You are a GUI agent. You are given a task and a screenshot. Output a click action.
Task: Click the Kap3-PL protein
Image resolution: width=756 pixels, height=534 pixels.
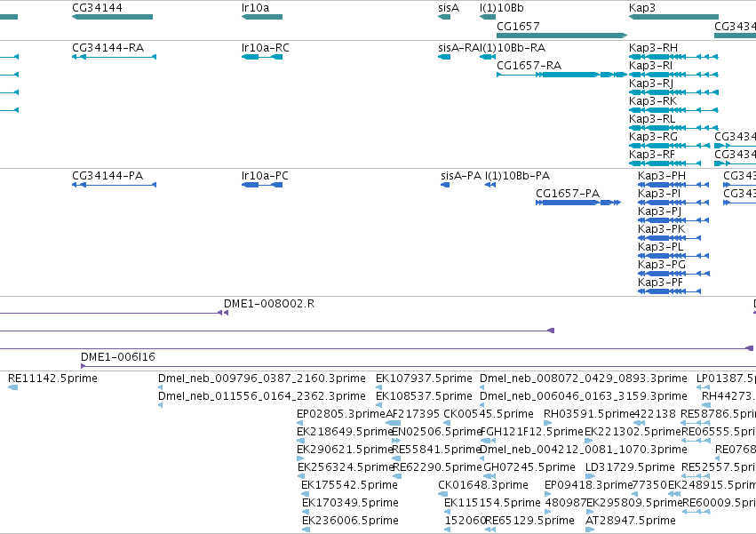[673, 256]
